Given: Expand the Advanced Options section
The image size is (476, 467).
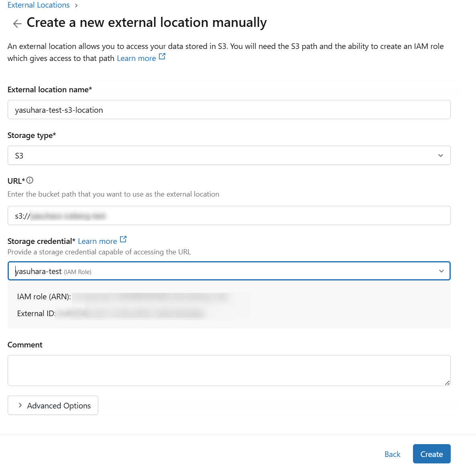Looking at the screenshot, I should [53, 406].
